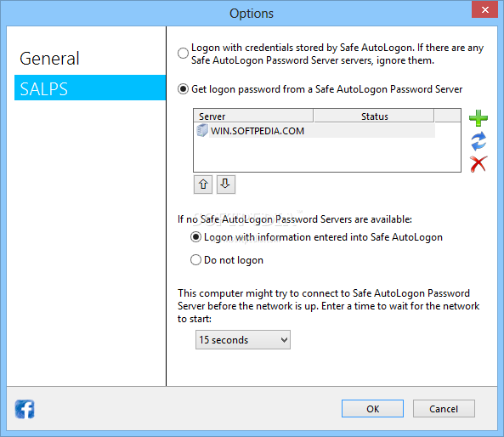
Task: Click the Status column header
Action: pyautogui.click(x=374, y=116)
